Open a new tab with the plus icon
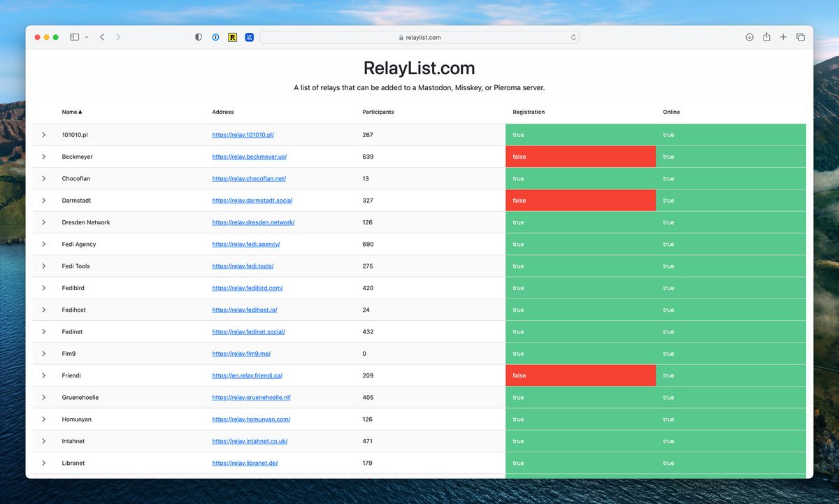 (x=783, y=37)
